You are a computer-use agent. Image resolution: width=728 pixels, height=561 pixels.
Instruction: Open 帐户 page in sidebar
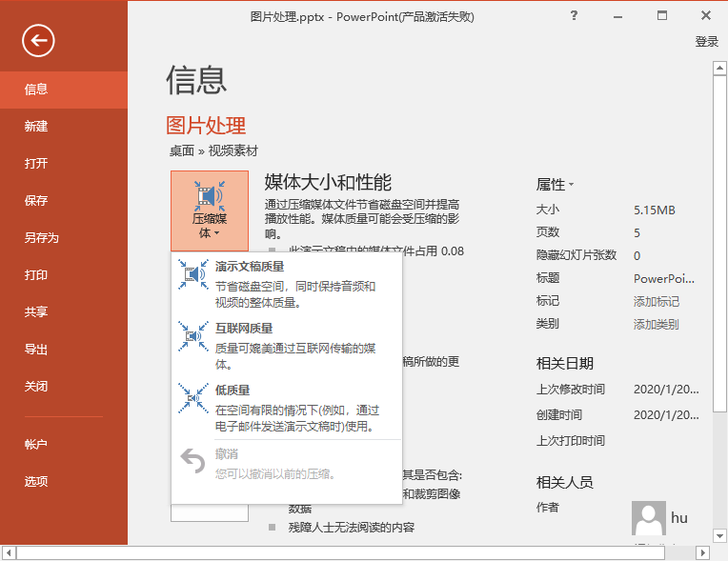click(x=64, y=444)
